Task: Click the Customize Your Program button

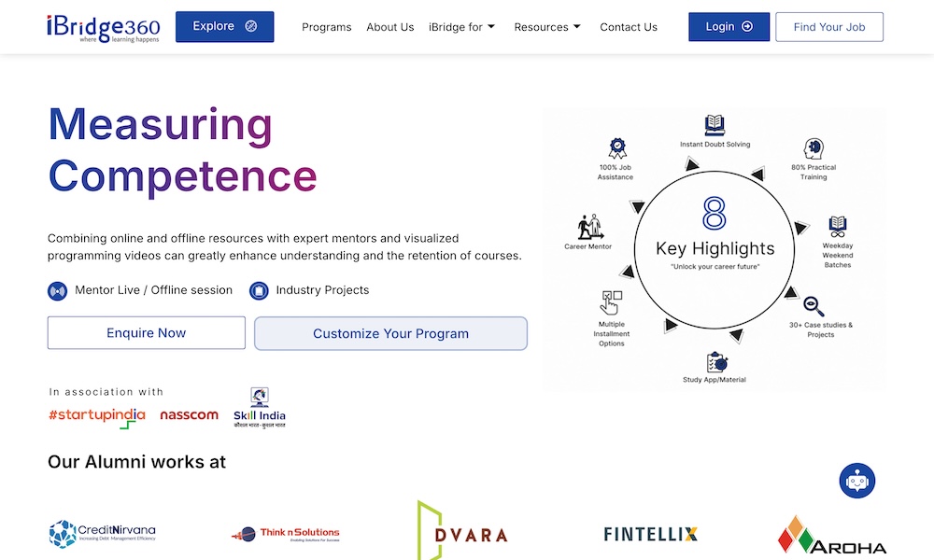Action: (390, 333)
